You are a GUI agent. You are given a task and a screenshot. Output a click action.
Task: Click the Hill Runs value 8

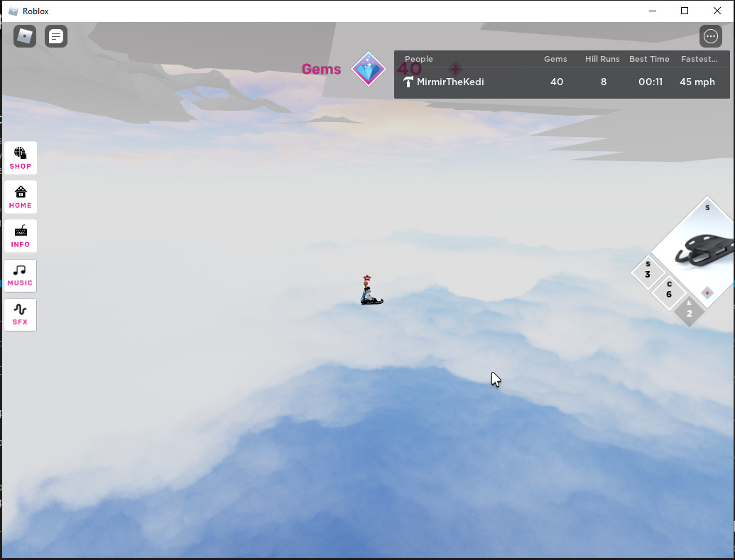click(604, 82)
